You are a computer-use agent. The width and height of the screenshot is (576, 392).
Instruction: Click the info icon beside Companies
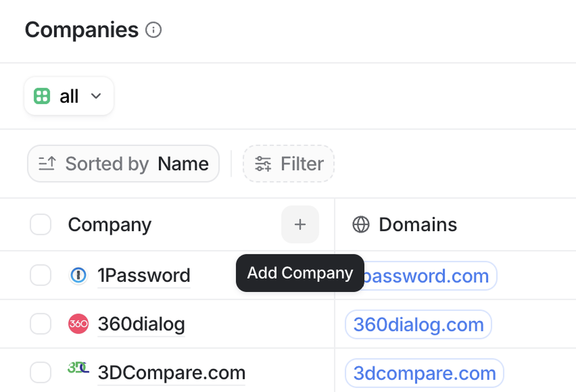click(x=153, y=30)
